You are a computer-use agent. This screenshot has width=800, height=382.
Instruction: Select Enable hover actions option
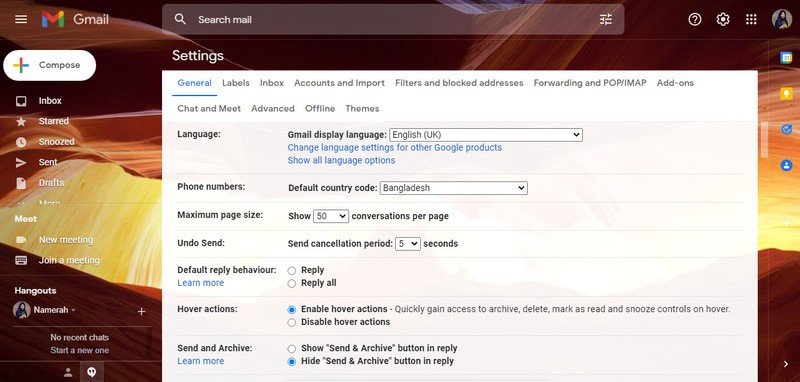291,310
